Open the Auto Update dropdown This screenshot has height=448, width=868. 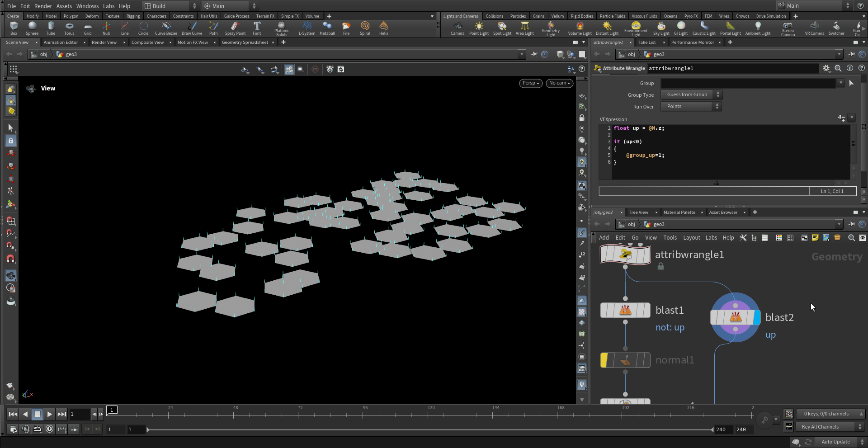tap(840, 442)
